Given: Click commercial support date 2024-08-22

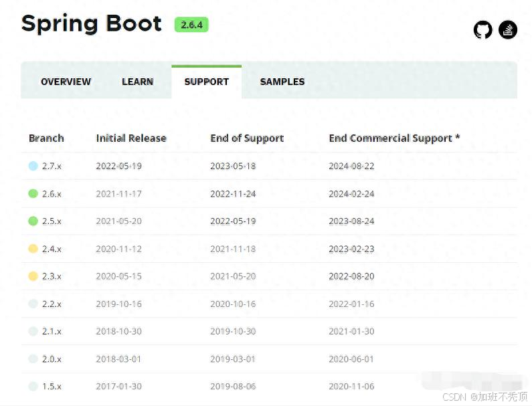Looking at the screenshot, I should 351,166.
